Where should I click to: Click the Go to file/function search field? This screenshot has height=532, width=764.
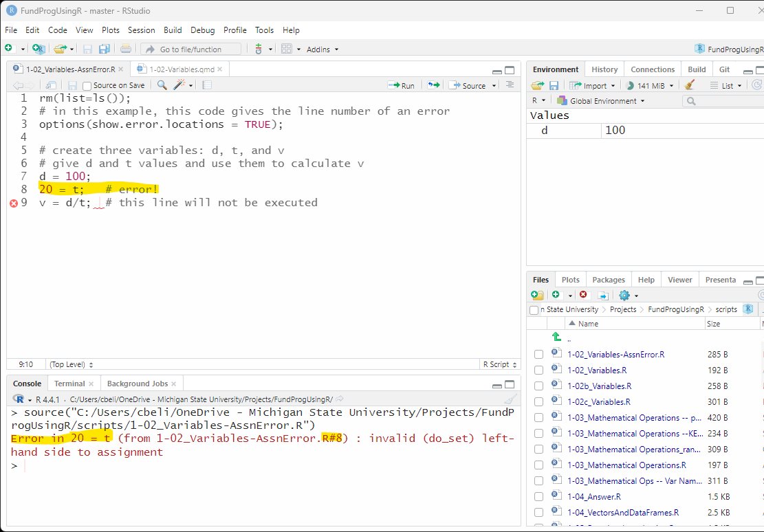coord(190,49)
